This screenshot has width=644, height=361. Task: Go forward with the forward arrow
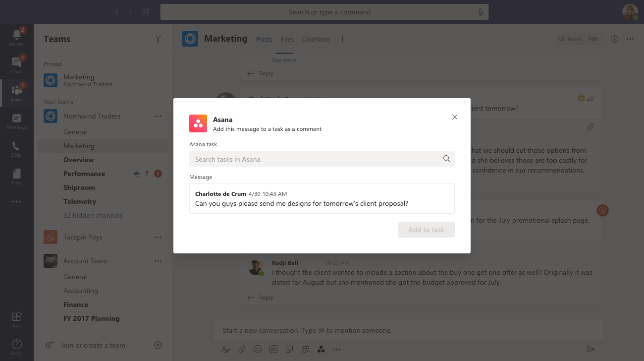pyautogui.click(x=130, y=12)
